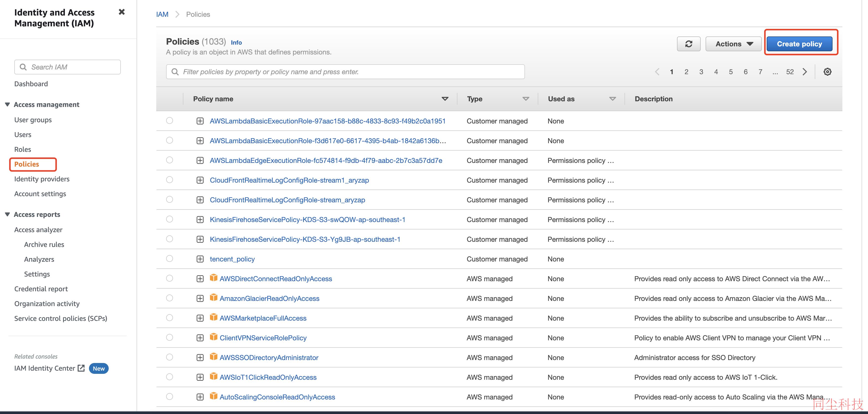Viewport: 868px width, 414px height.
Task: Open Archive rules in sidebar
Action: (44, 244)
